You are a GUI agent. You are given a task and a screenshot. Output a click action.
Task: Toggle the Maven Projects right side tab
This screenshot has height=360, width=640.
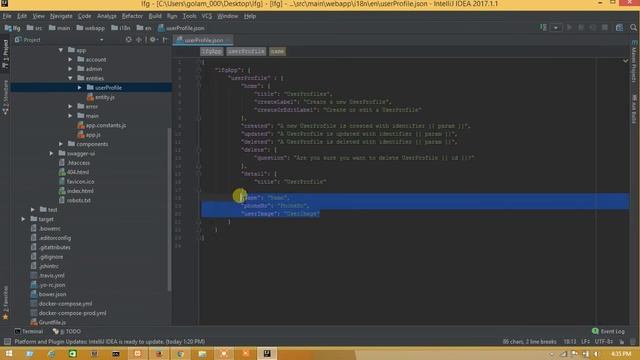click(634, 61)
